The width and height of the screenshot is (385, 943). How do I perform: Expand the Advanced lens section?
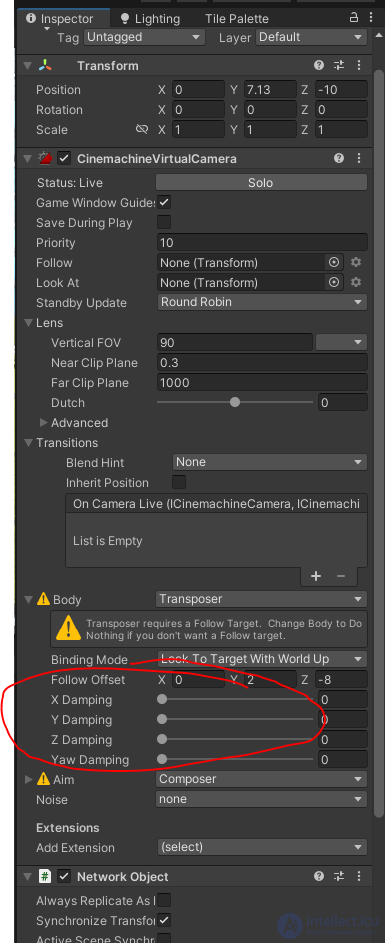click(43, 423)
